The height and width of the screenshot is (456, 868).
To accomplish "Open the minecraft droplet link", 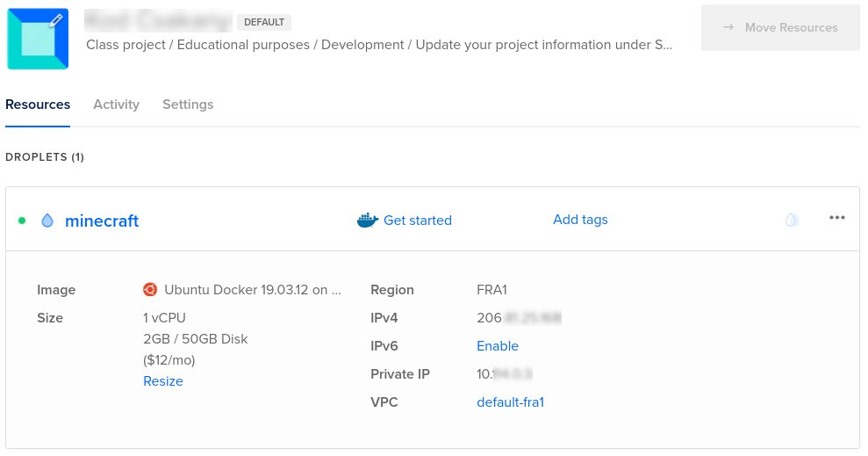I will (x=102, y=221).
